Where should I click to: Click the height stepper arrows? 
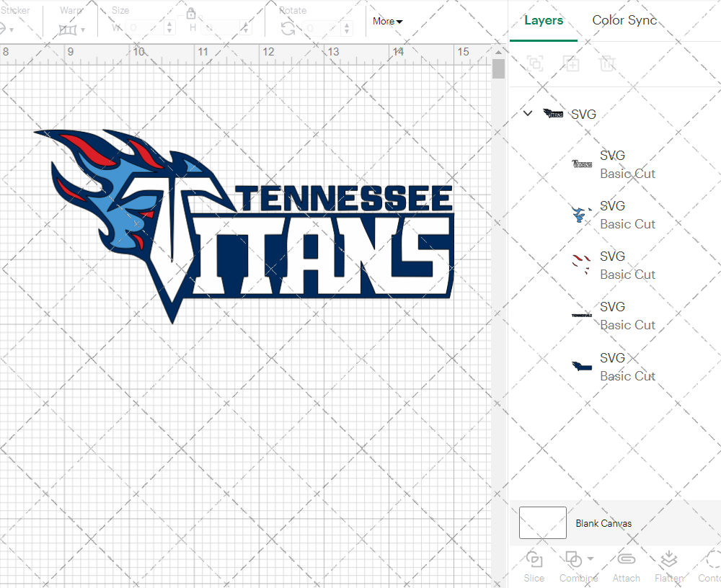click(246, 27)
